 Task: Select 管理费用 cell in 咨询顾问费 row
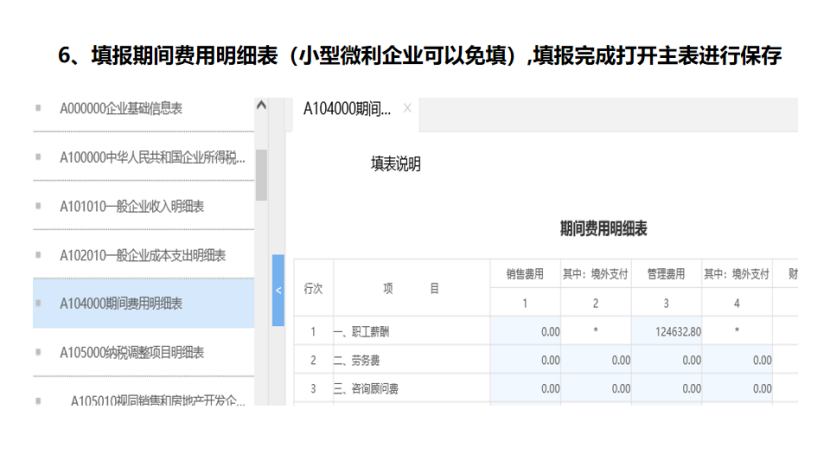coord(666,388)
